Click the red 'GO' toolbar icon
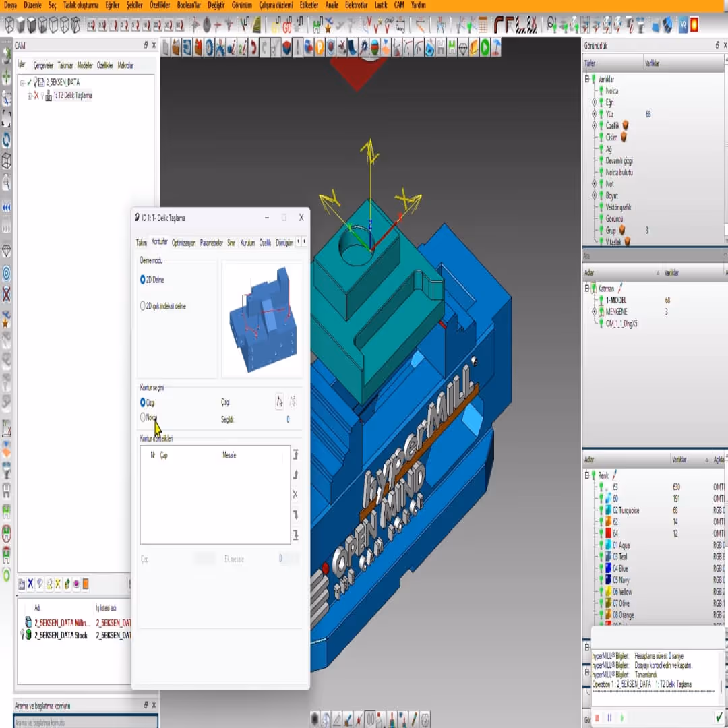The width and height of the screenshot is (728, 728). (287, 25)
